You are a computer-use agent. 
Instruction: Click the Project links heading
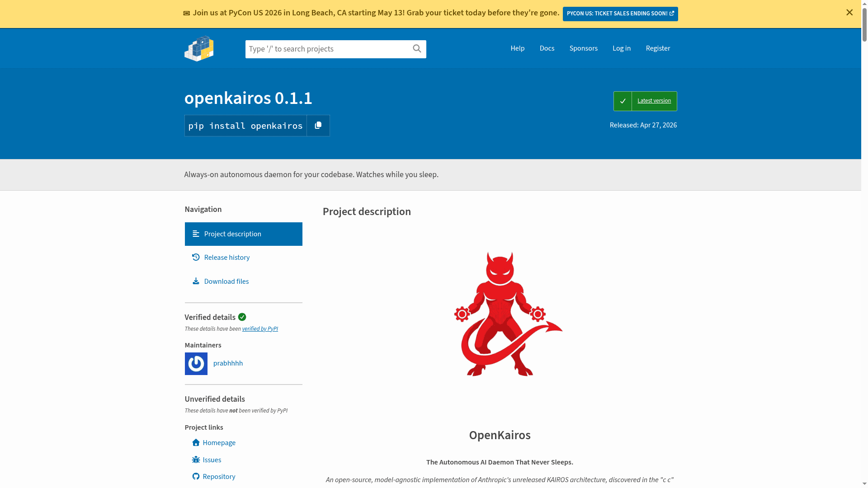coord(204,427)
